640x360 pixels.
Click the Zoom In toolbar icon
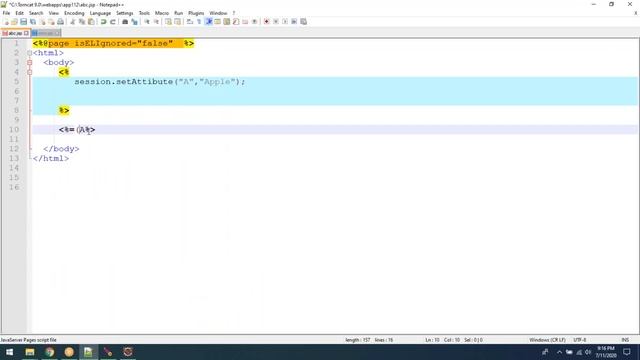[147, 22]
